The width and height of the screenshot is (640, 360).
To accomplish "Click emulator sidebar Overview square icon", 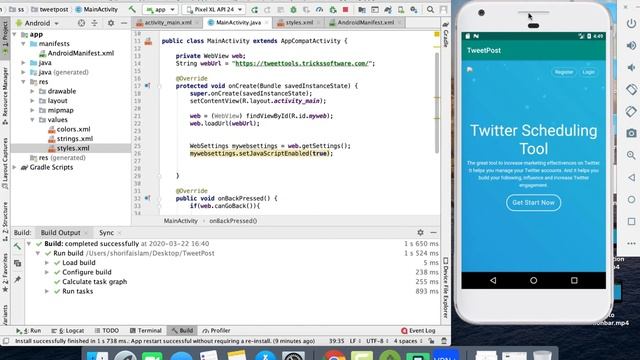I will [631, 221].
